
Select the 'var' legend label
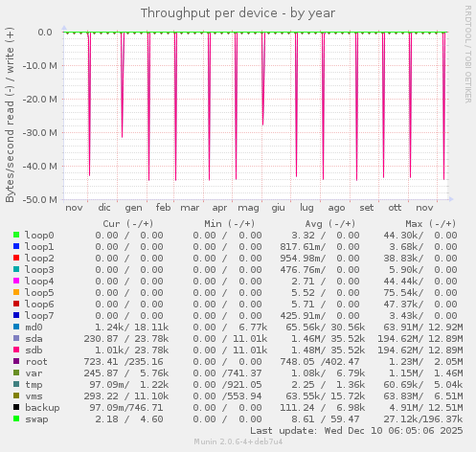tap(34, 373)
